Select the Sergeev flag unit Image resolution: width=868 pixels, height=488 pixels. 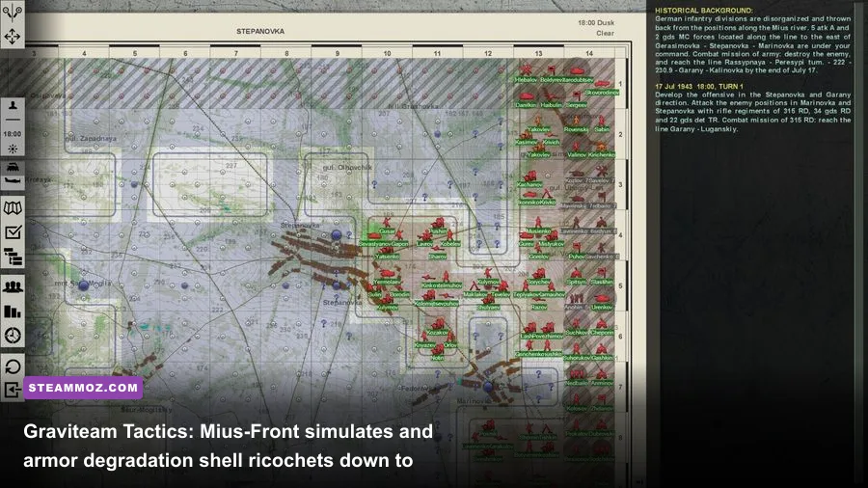577,98
